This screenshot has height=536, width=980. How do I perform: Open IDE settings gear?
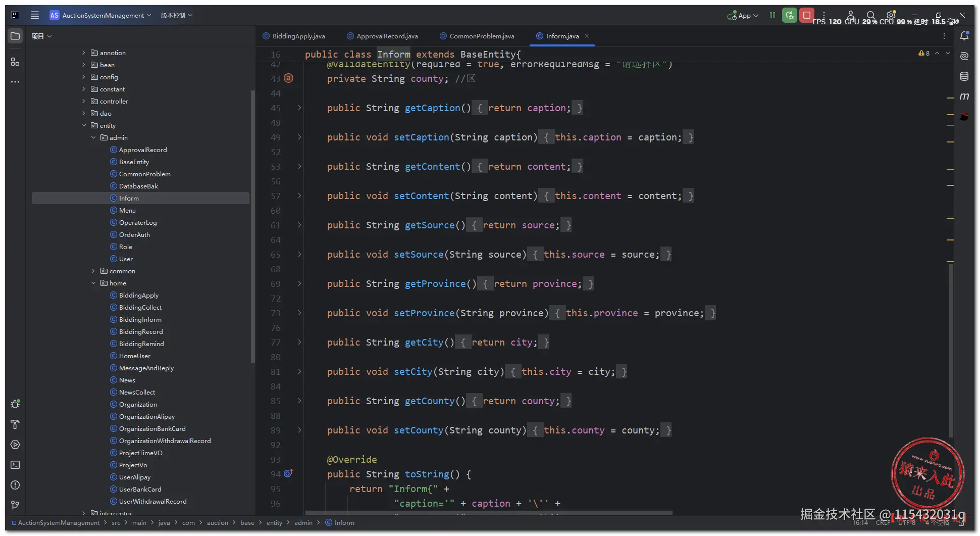pyautogui.click(x=891, y=15)
